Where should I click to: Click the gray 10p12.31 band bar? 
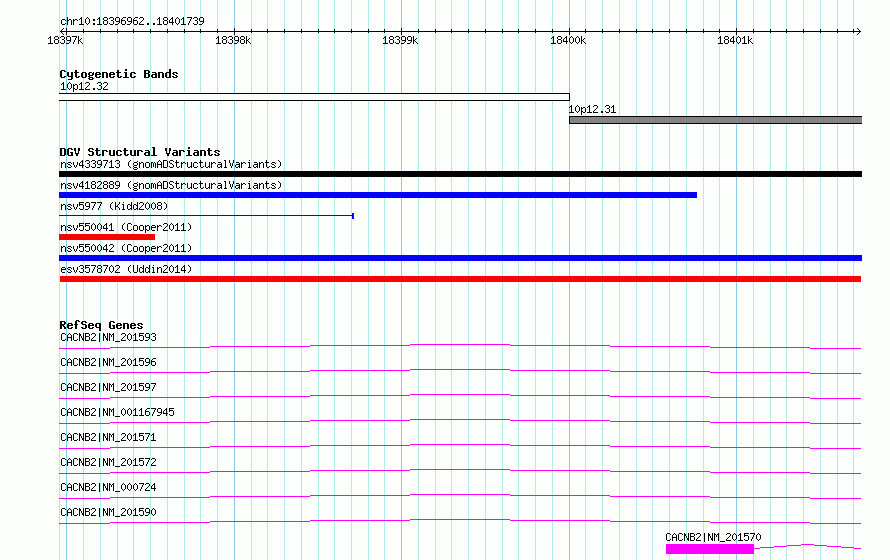[716, 120]
